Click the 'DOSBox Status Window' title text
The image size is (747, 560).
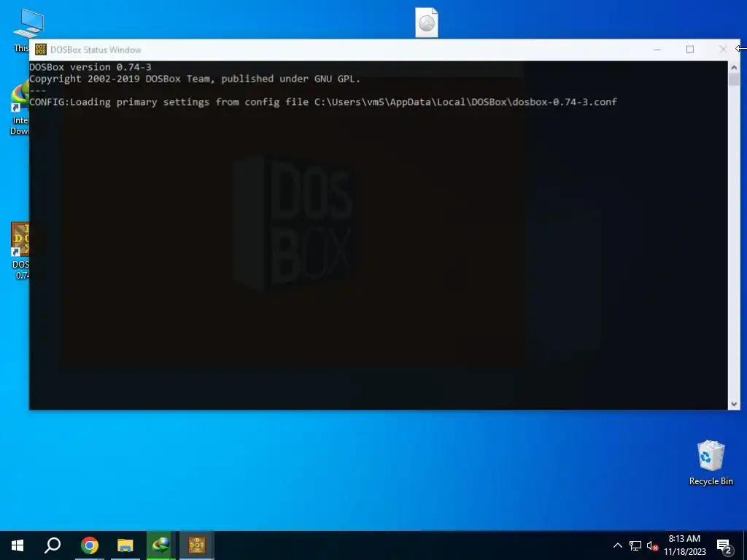(x=96, y=50)
